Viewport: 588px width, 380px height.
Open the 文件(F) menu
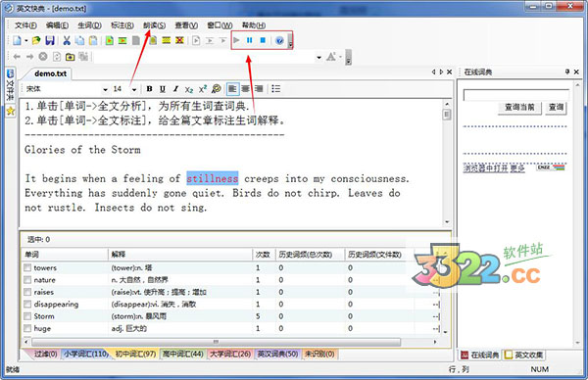[25, 25]
